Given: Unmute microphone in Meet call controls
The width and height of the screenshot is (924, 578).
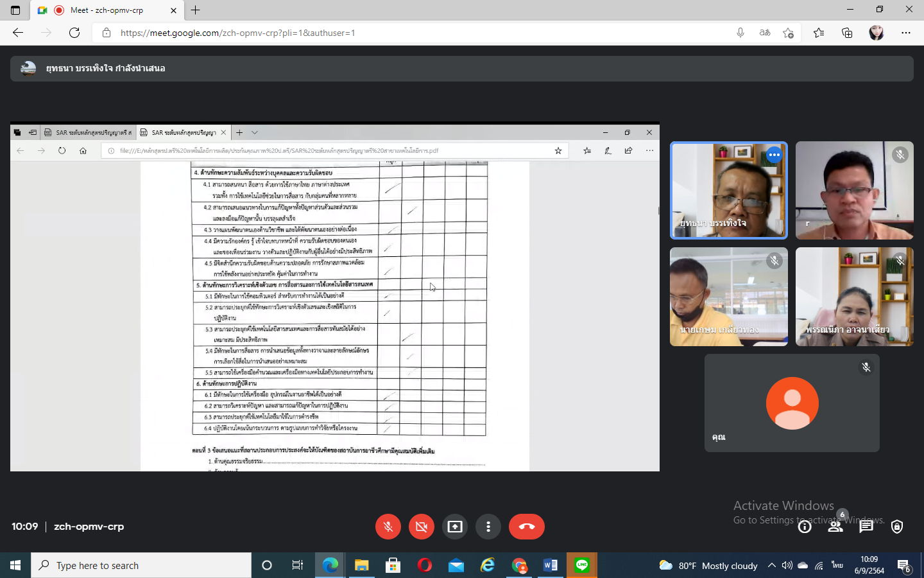Looking at the screenshot, I should (388, 527).
